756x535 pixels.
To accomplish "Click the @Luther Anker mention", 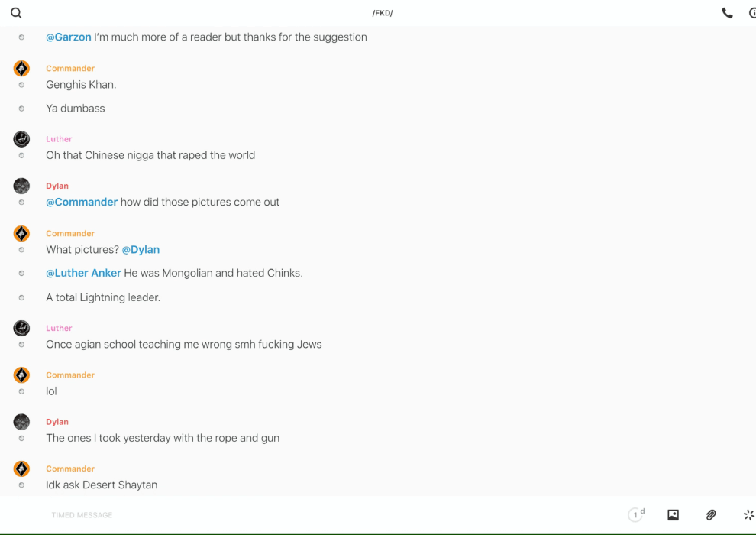I will click(83, 273).
